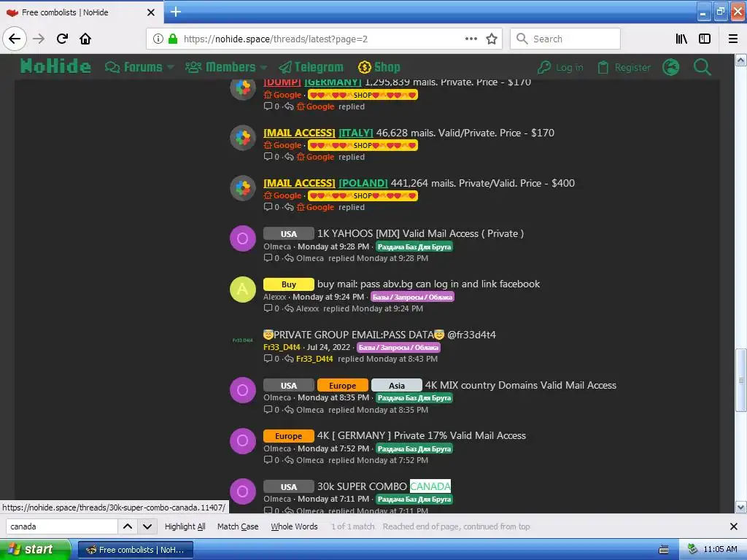Open the browser home page
747x560 pixels.
coord(85,39)
